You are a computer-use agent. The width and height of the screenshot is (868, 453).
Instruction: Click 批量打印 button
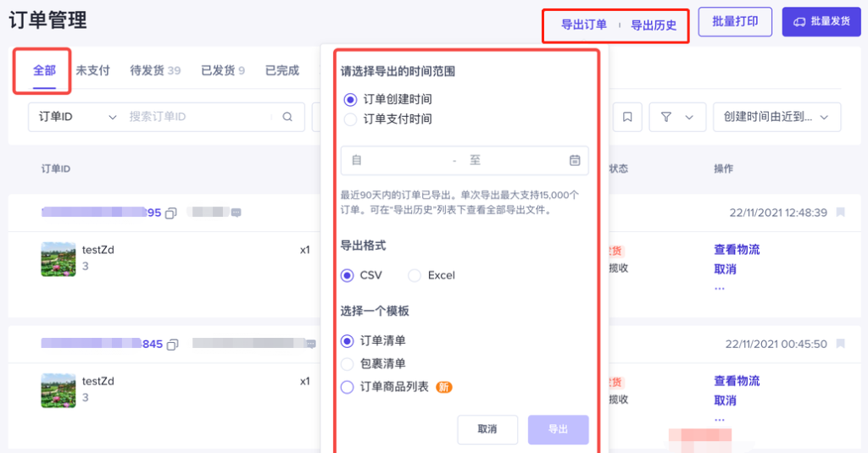tap(735, 21)
